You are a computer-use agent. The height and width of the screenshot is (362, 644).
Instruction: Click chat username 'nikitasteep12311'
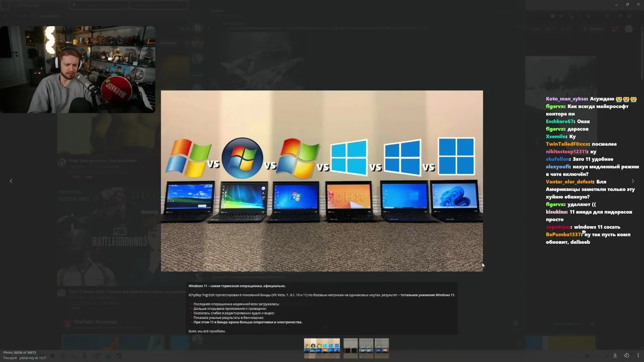pos(567,152)
